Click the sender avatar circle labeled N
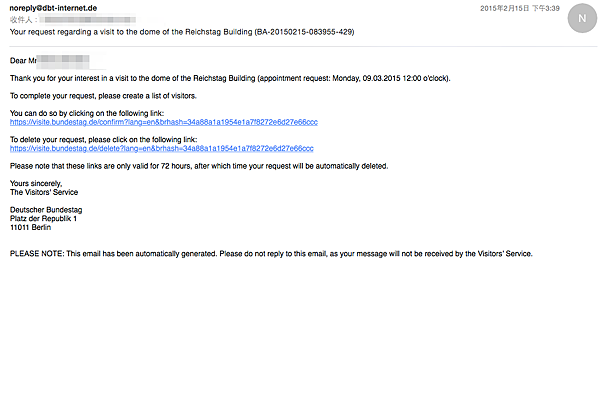This screenshot has width=600, height=401. click(582, 18)
